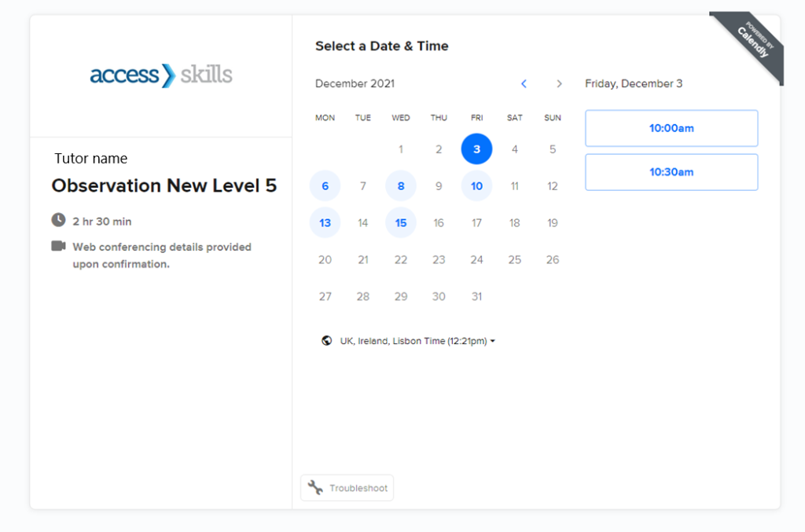Click unavailable date 20

tap(325, 260)
